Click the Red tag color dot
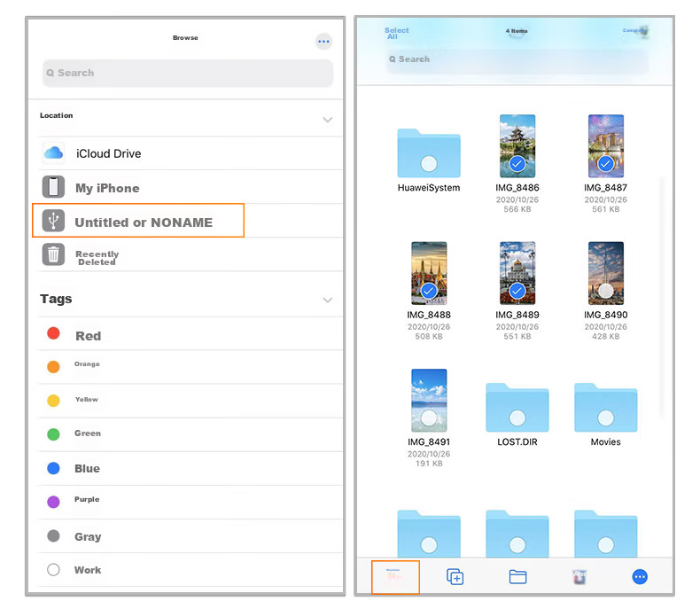Image resolution: width=700 pixels, height=609 pixels. pyautogui.click(x=53, y=333)
